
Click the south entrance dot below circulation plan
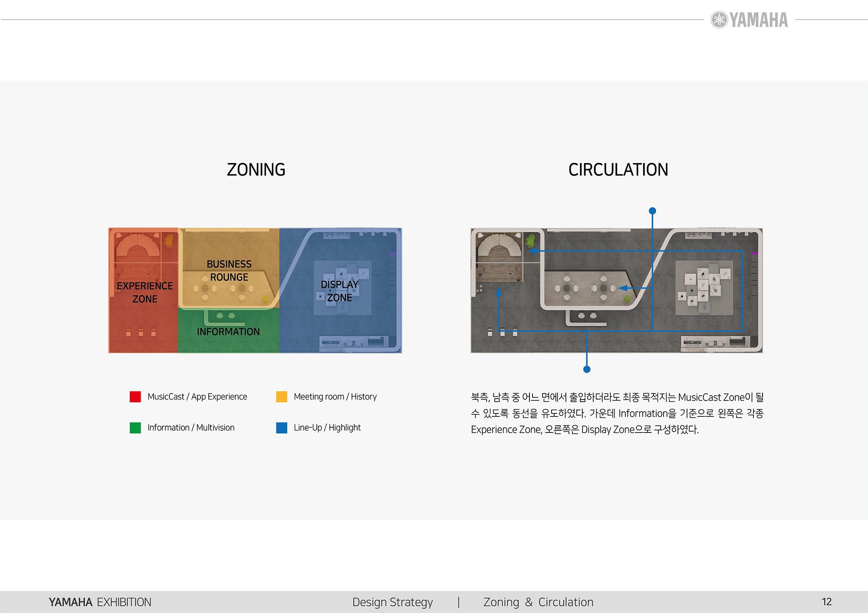[x=587, y=369]
